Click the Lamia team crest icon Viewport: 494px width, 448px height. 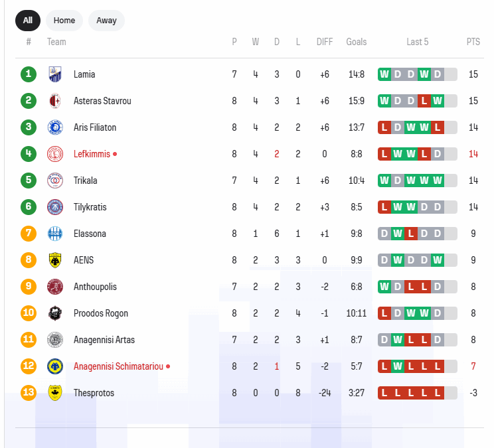tap(55, 74)
